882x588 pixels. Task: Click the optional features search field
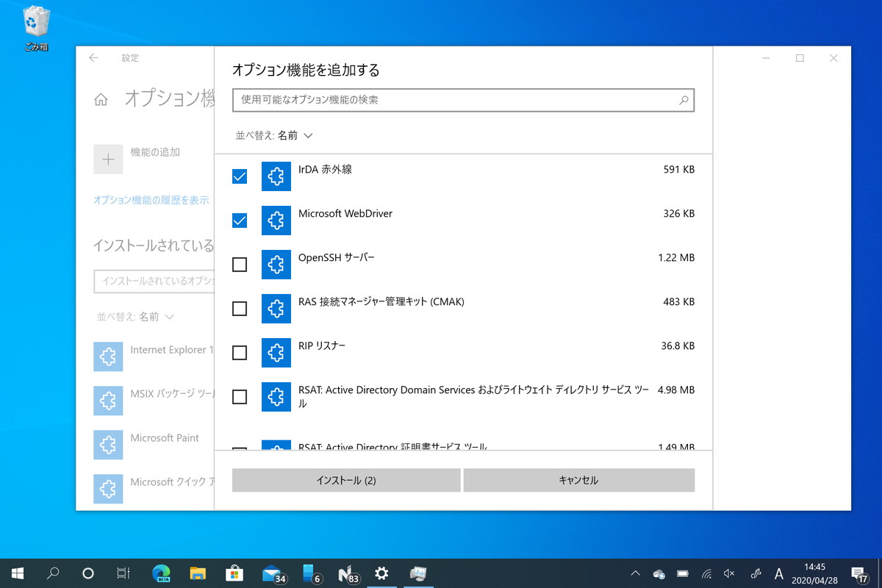point(441,100)
